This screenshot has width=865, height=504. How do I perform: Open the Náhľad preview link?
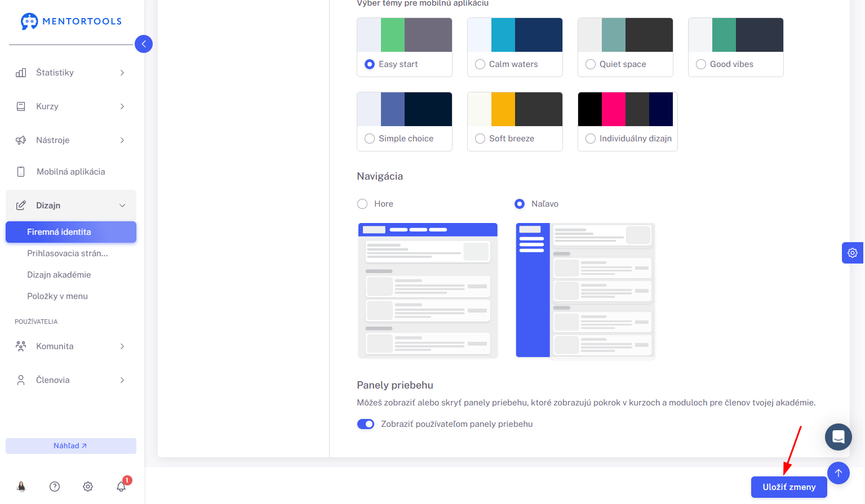[71, 446]
